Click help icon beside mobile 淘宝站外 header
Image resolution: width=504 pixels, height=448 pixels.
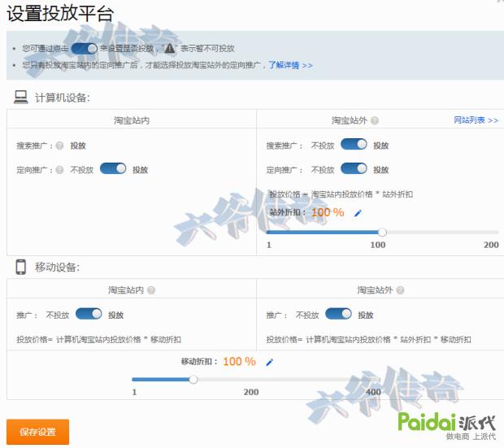(400, 290)
